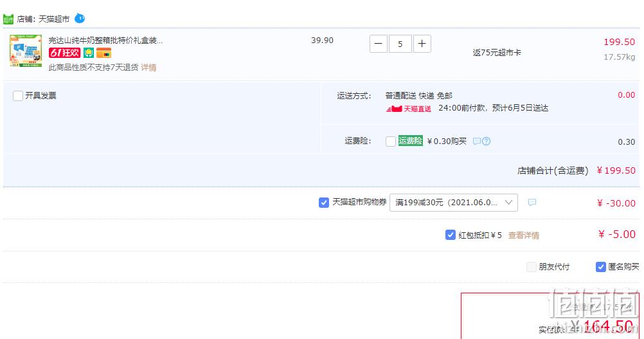This screenshot has height=339, width=644.
Task: Tick the 朋友代付 checkbox
Action: coord(532,267)
